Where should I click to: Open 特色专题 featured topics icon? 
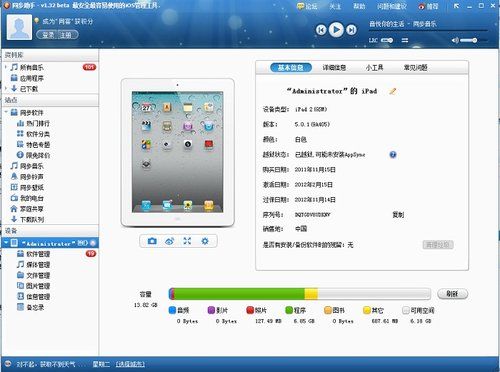20,144
